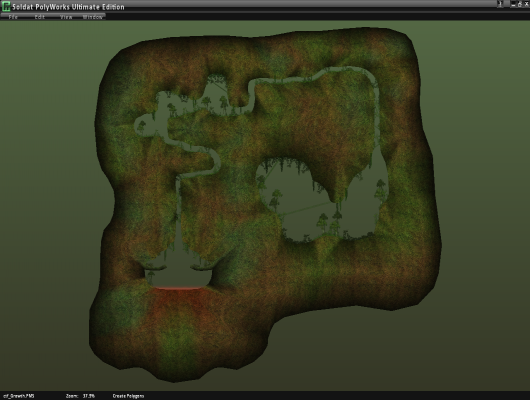The height and width of the screenshot is (400, 530).
Task: Open the File menu
Action: click(x=13, y=17)
